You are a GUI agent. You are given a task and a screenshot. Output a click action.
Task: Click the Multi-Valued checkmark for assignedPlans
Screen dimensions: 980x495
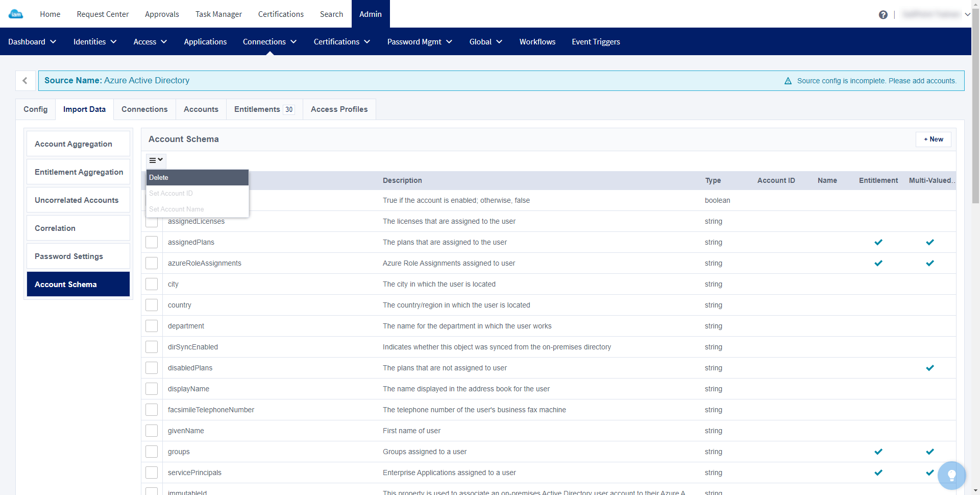(930, 242)
